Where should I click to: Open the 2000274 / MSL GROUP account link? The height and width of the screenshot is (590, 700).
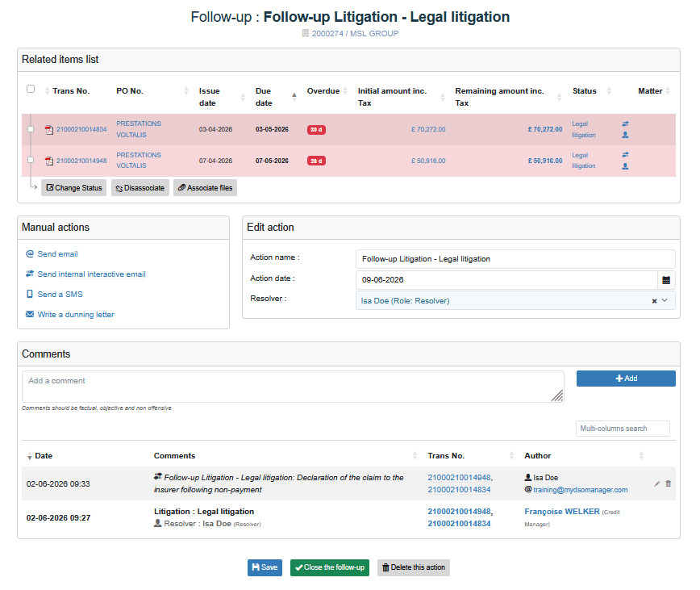(355, 34)
